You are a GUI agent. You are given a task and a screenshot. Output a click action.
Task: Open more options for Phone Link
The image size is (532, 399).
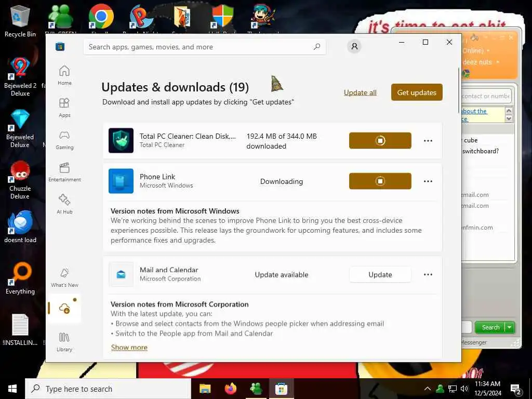[x=428, y=181]
